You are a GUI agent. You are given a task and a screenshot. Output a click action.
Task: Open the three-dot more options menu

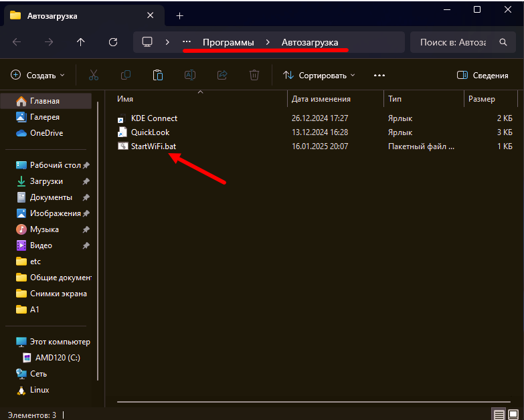pyautogui.click(x=379, y=76)
